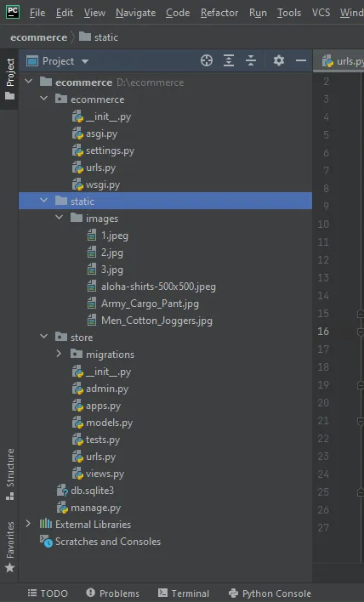Select the 2.jpg image file
The width and height of the screenshot is (364, 602).
coord(112,253)
